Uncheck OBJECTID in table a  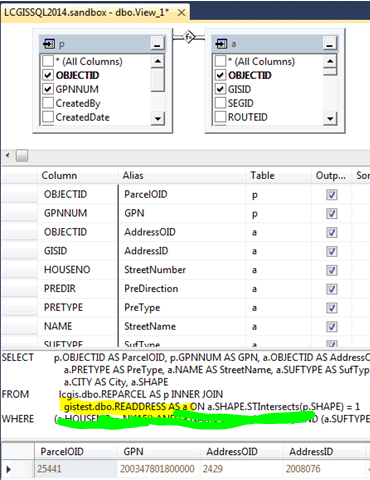[x=220, y=75]
